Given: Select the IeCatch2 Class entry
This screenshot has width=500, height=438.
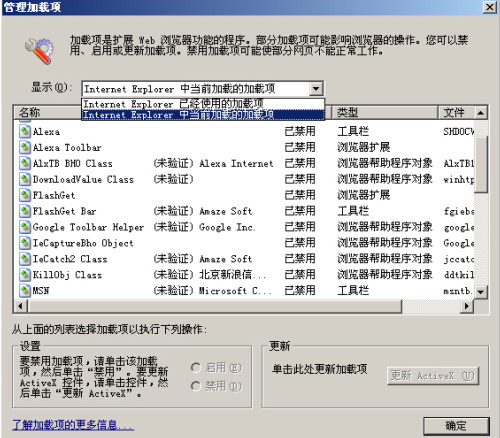Looking at the screenshot, I should (x=70, y=259).
